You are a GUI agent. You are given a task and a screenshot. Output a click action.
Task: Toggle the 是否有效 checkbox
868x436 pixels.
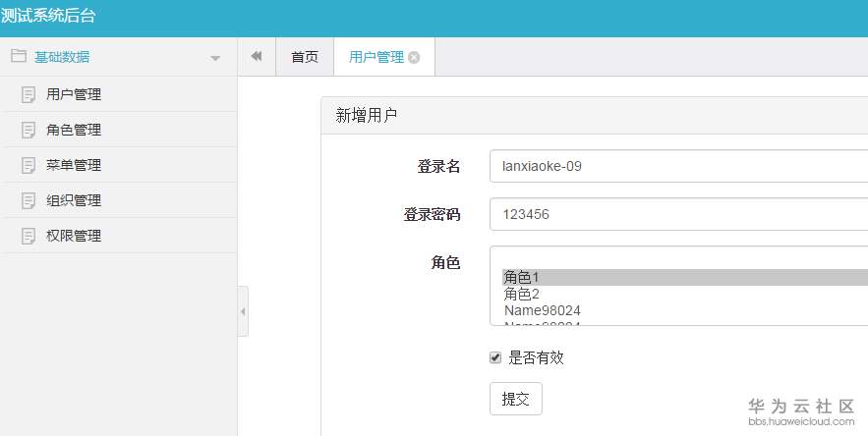tap(495, 357)
